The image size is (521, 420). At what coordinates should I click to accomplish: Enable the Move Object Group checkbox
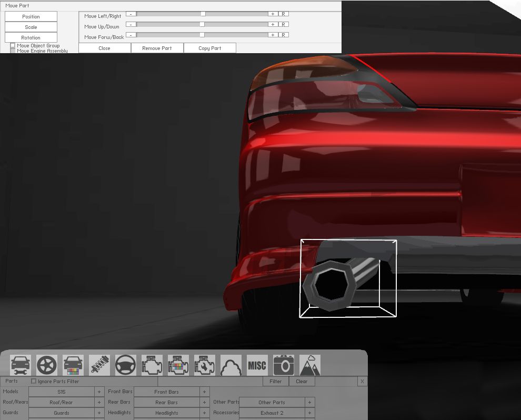click(x=13, y=46)
